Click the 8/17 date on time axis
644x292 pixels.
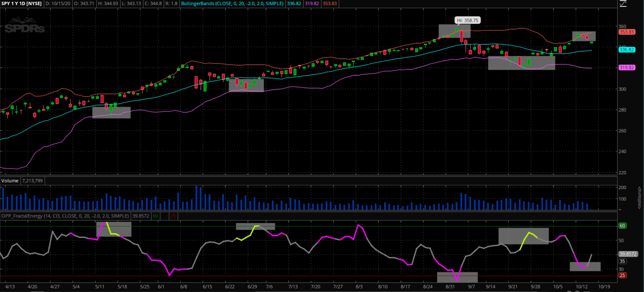405,287
